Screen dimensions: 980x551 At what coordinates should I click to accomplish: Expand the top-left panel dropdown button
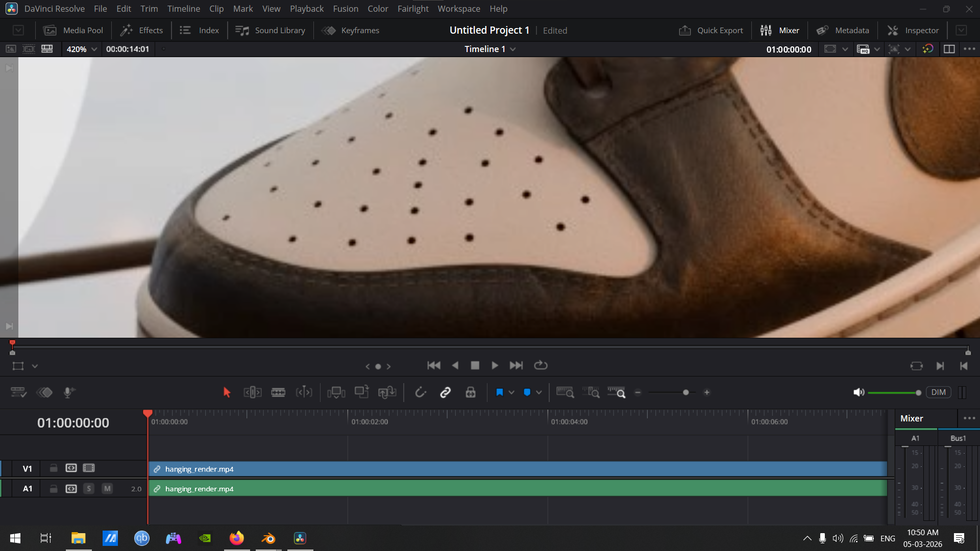(18, 30)
